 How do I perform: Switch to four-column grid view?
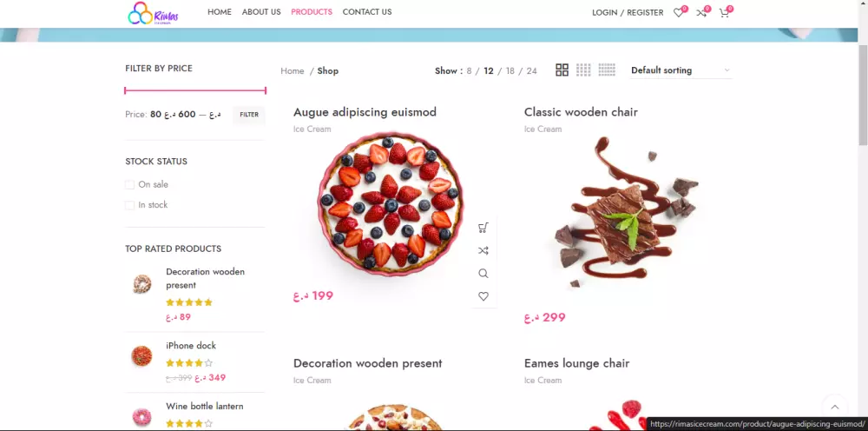click(607, 70)
